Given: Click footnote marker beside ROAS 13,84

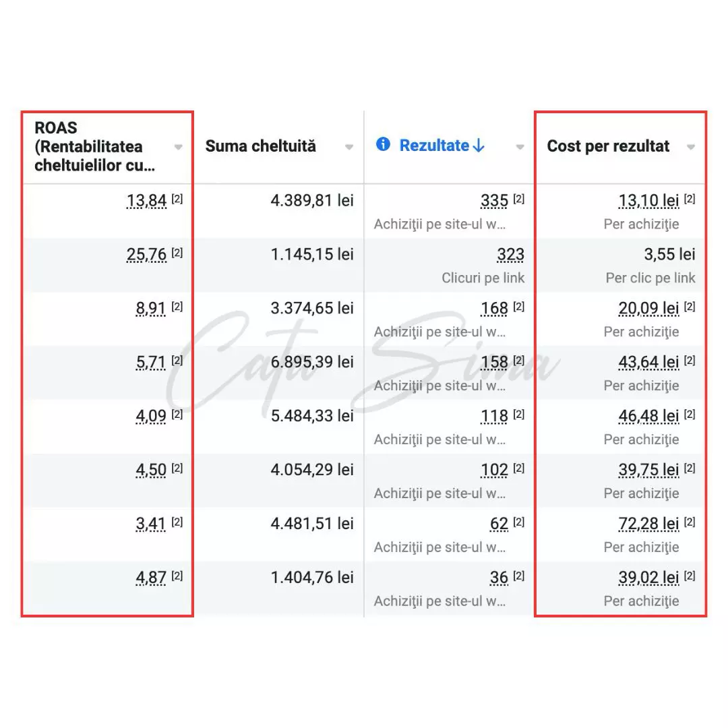Looking at the screenshot, I should (177, 200).
